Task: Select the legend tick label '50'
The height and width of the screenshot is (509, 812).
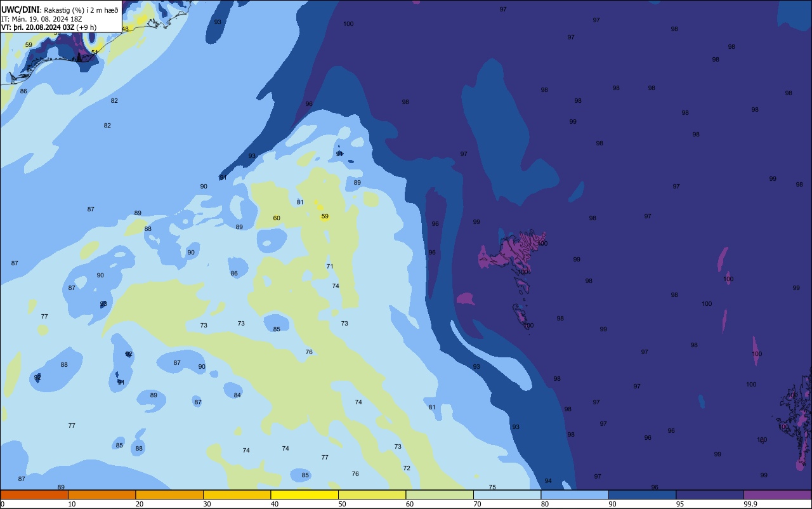Action: pos(342,504)
